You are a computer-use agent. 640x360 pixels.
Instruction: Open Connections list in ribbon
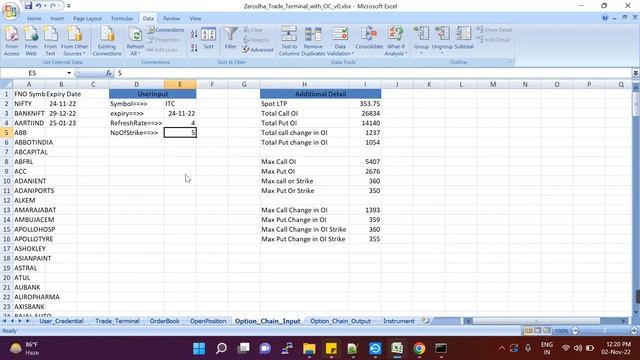coord(165,30)
